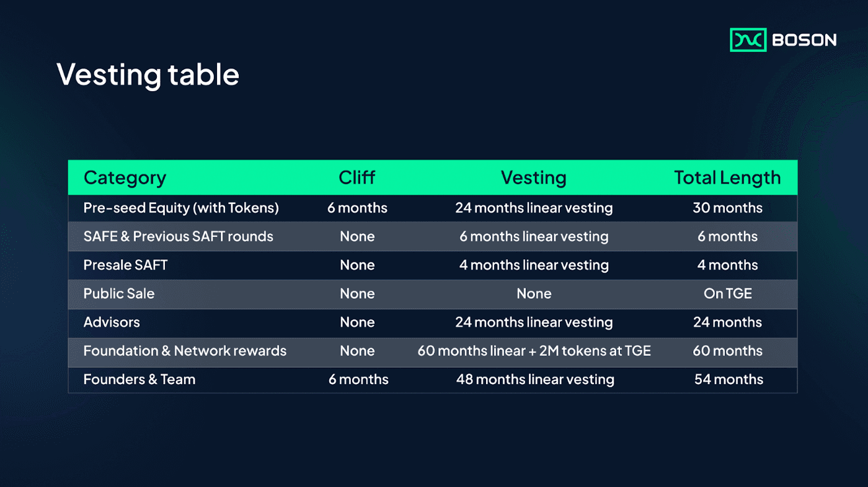
Task: Click the Category column header
Action: [x=125, y=178]
